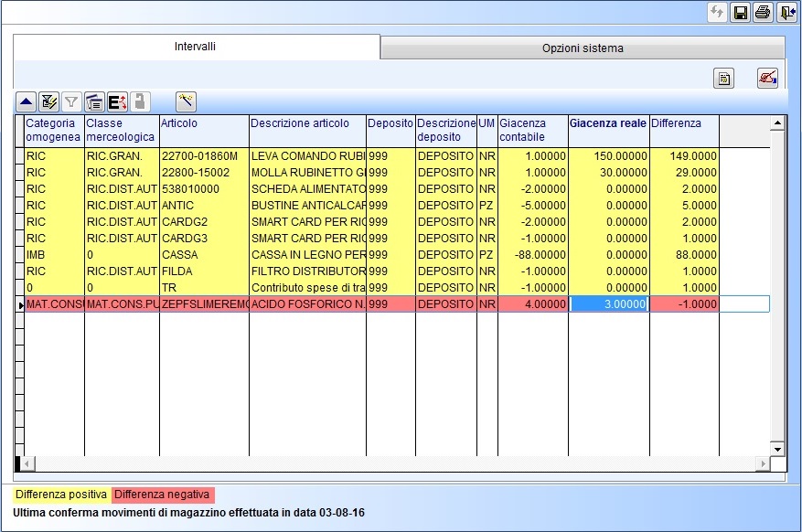Click the SCHEDA ALIMENTATO description cell
The height and width of the screenshot is (532, 802).
(x=307, y=189)
